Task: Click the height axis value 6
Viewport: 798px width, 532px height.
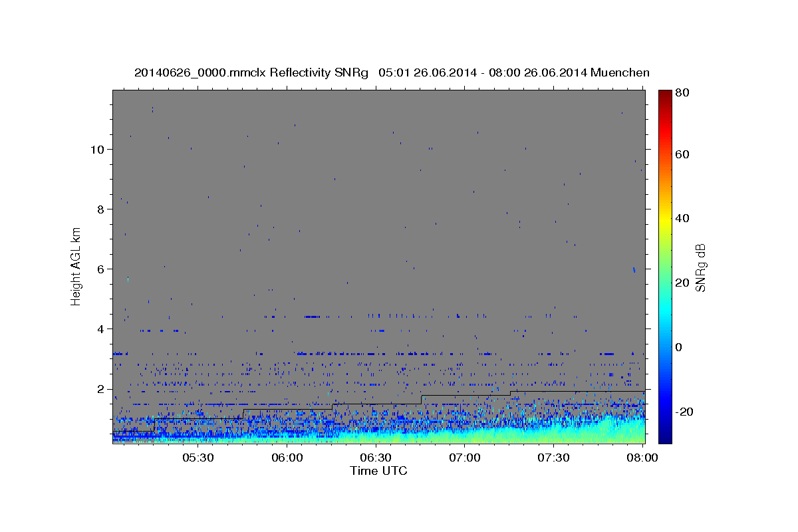Action: click(100, 269)
